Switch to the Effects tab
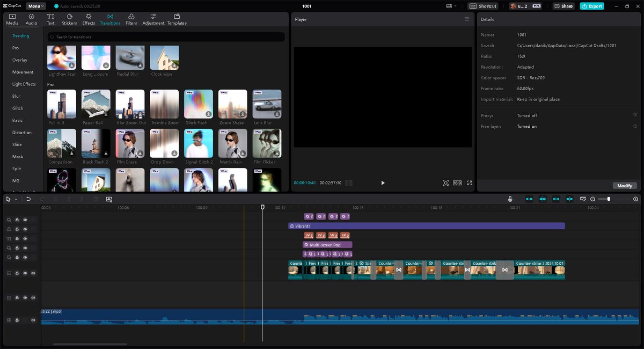Viewport: 644px width, 349px height. point(89,19)
